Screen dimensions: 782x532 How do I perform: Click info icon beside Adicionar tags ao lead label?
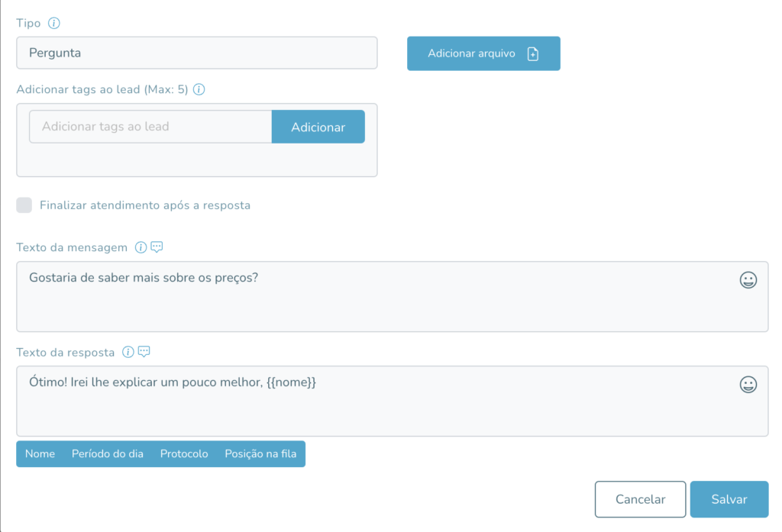199,89
